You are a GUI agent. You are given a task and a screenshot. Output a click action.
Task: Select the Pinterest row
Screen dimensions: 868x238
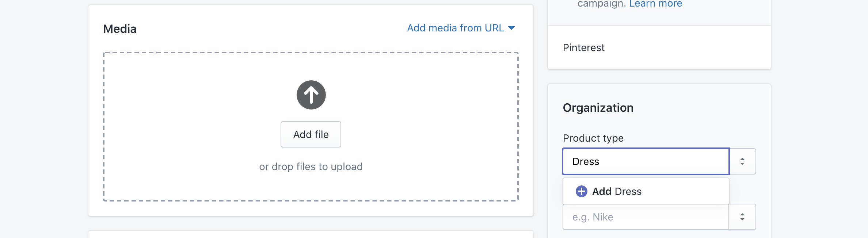pyautogui.click(x=659, y=47)
